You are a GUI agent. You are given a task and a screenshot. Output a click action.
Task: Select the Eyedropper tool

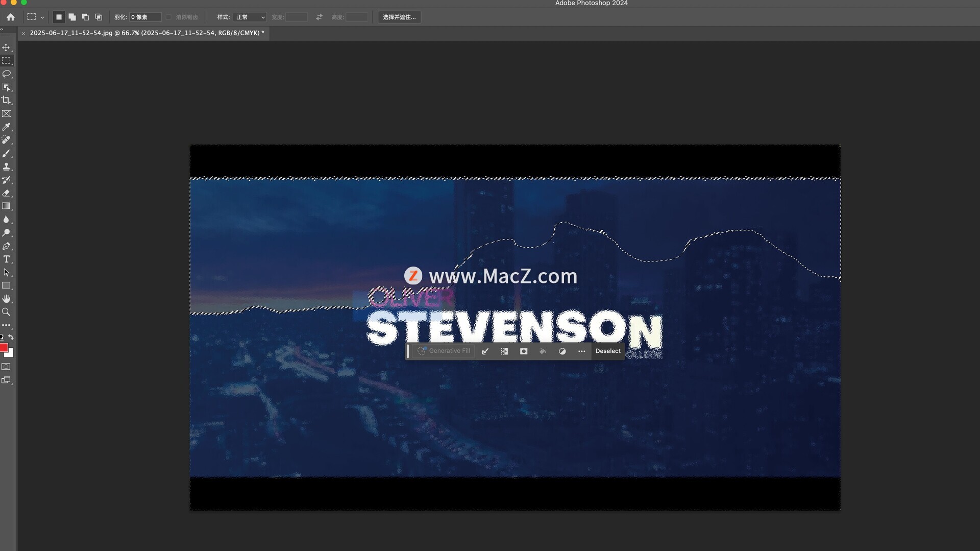[6, 127]
